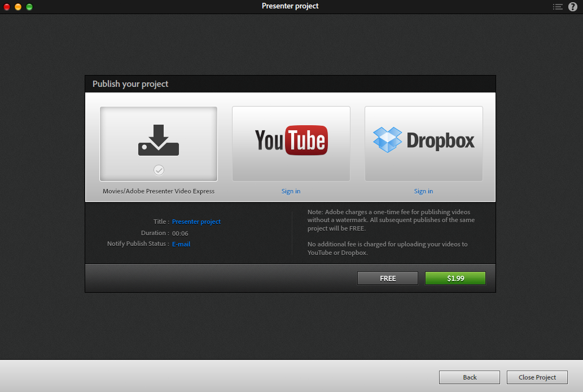Click the Publish your project heading

(130, 84)
